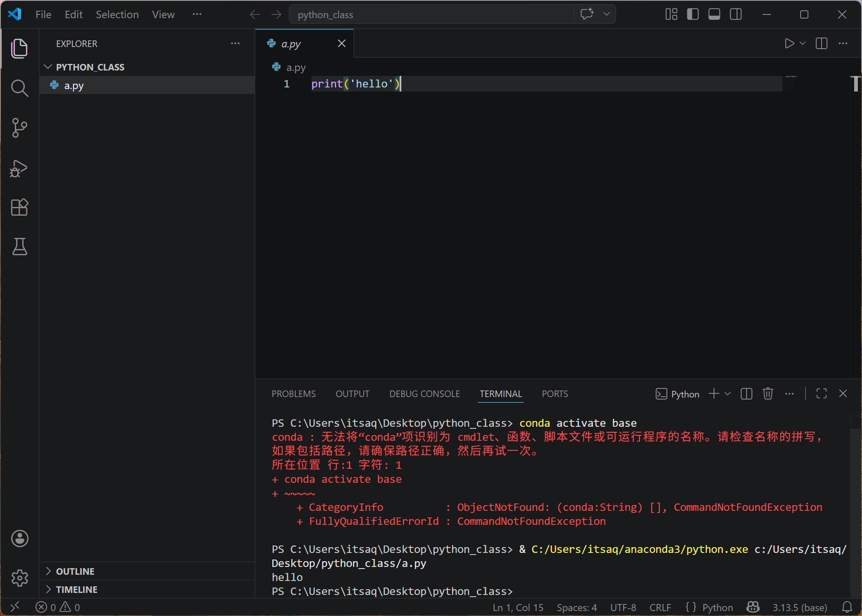This screenshot has height=616, width=862.
Task: Create a new terminal with plus icon
Action: 714,394
